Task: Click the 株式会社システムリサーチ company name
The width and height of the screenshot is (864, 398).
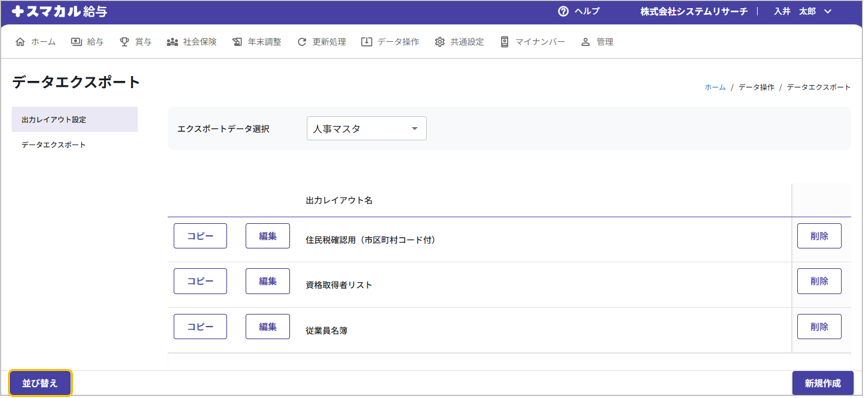Action: tap(694, 11)
